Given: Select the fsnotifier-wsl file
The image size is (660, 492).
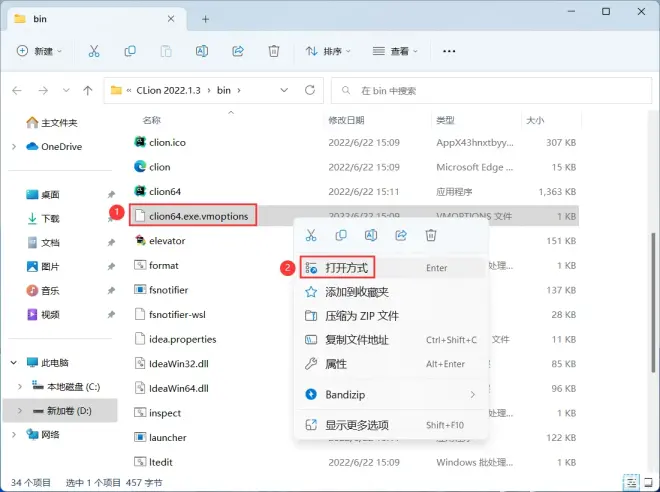Looking at the screenshot, I should point(177,315).
